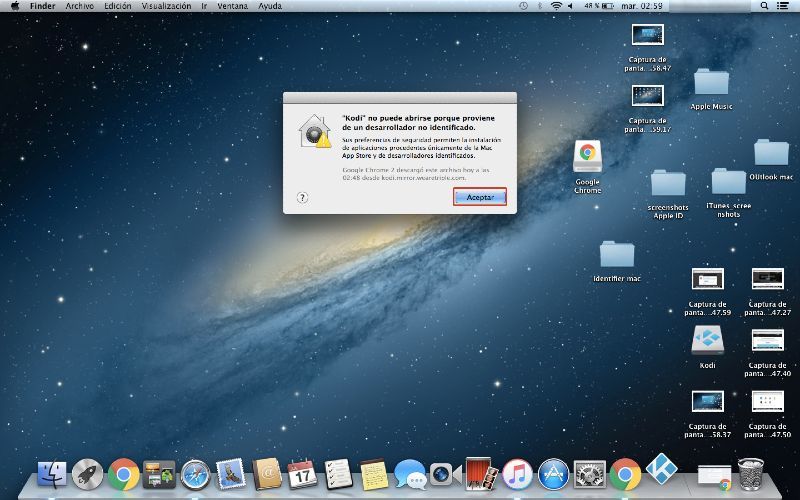
Task: Open Finder from the Dock
Action: tap(52, 474)
